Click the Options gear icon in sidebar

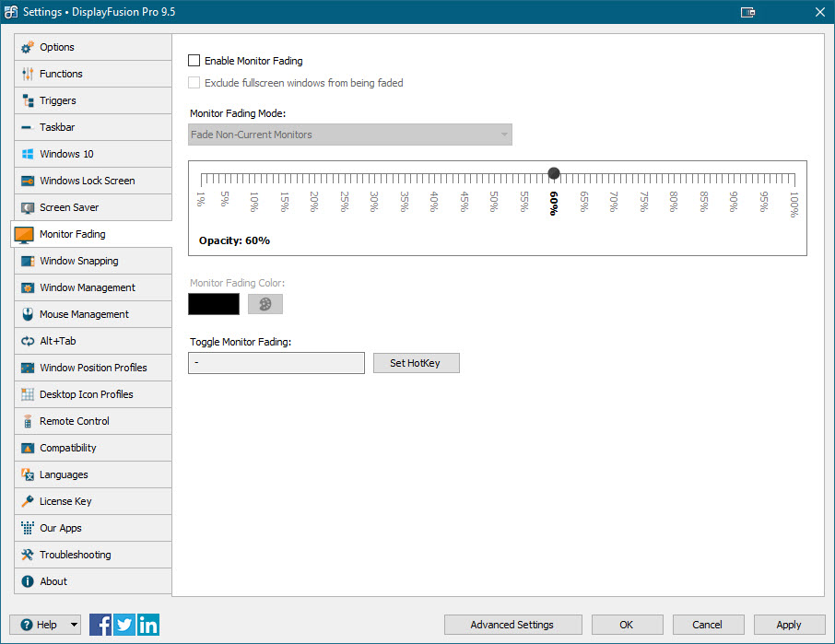tap(27, 47)
